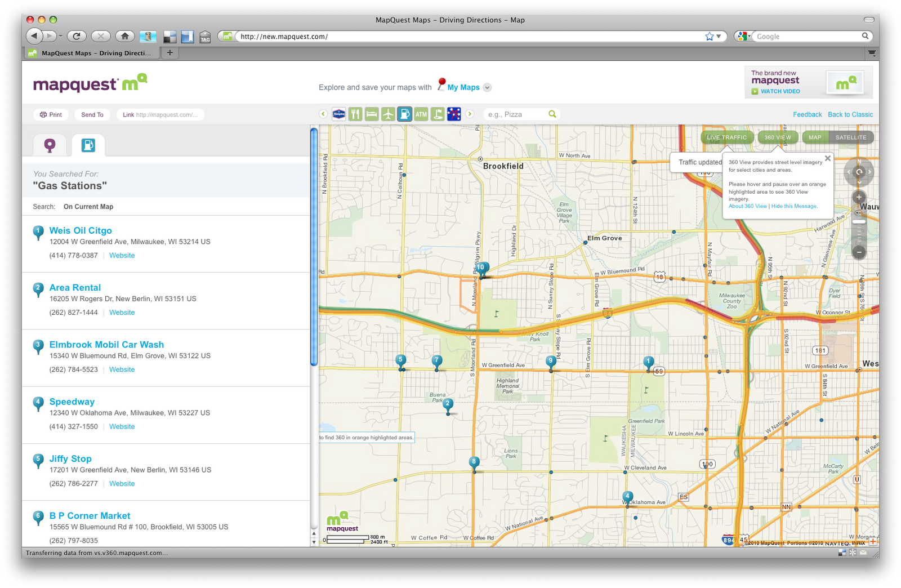Screen dimensions: 901x588
Task: Go to browser Home page
Action: pos(125,36)
